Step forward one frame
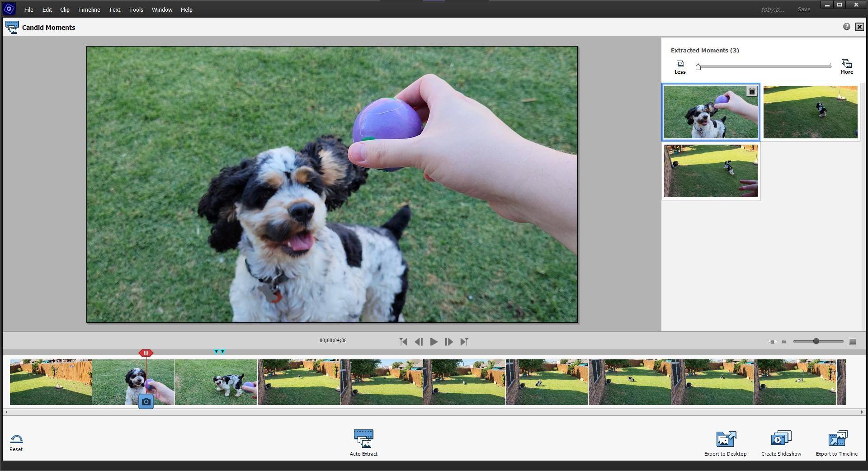 (448, 342)
